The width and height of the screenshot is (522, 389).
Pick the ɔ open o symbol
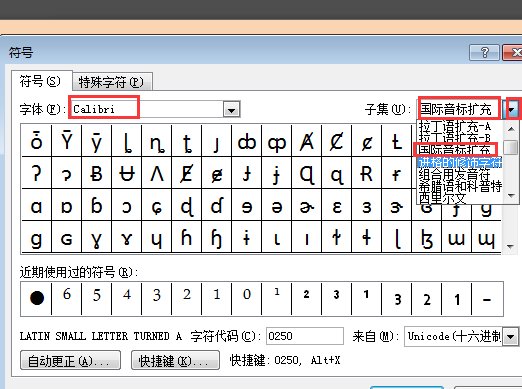[x=127, y=205]
